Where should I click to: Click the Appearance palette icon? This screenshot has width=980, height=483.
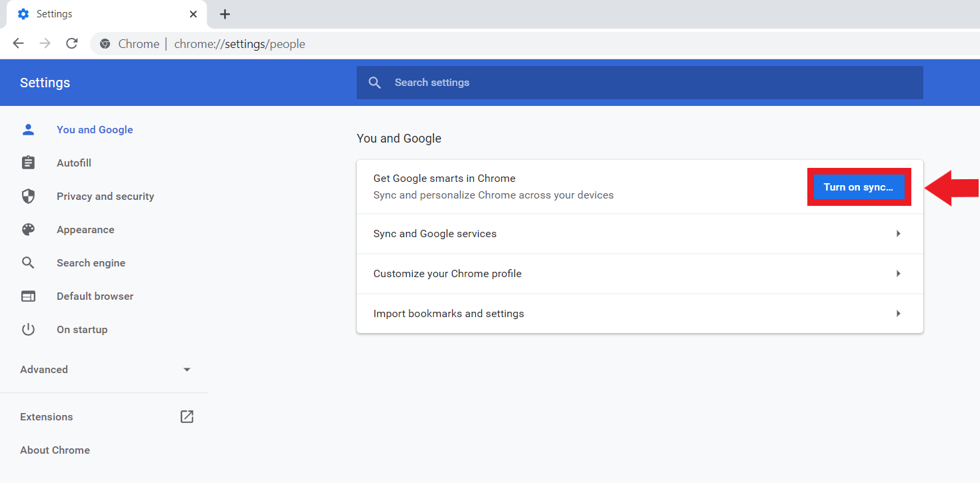[x=28, y=230]
